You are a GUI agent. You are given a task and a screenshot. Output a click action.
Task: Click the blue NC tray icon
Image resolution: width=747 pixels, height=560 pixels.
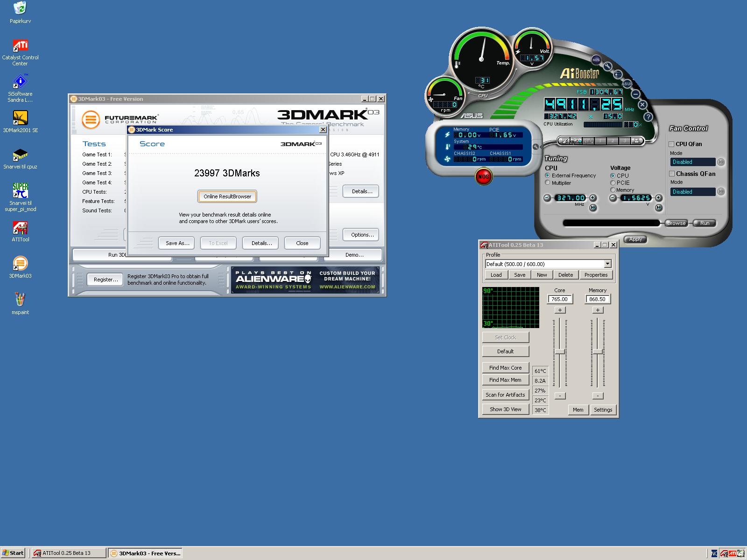tap(714, 553)
